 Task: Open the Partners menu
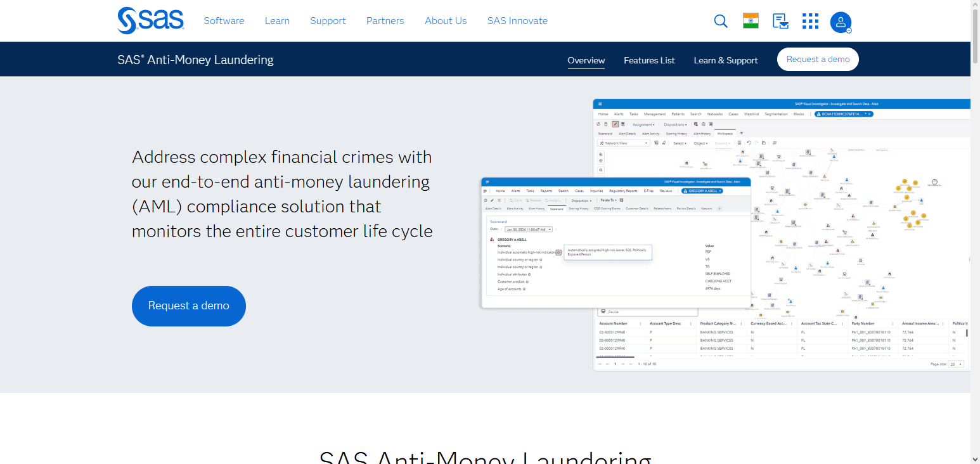(385, 21)
